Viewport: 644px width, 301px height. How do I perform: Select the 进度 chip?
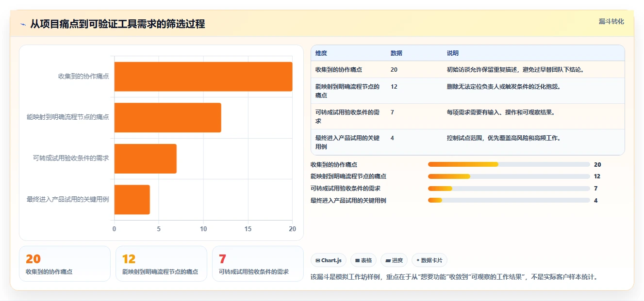[x=394, y=260]
